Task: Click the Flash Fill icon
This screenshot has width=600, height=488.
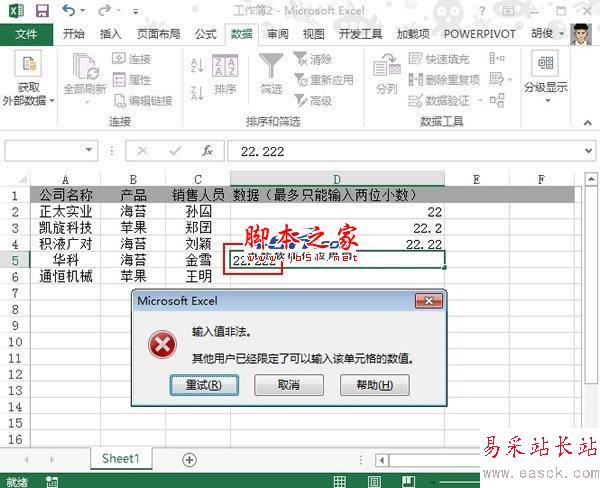Action: (x=415, y=59)
